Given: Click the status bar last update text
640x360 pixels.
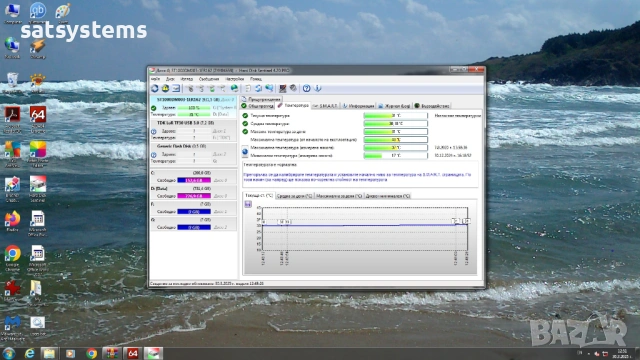Looking at the screenshot, I should [207, 283].
